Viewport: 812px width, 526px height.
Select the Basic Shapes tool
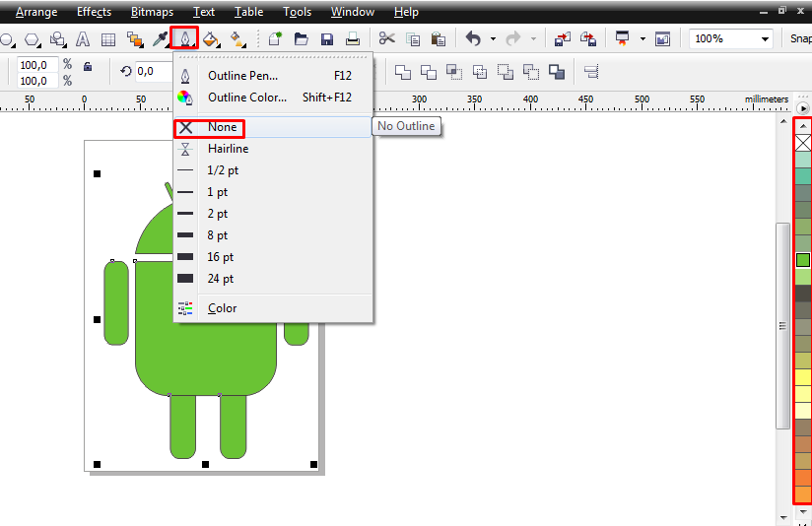pos(57,39)
